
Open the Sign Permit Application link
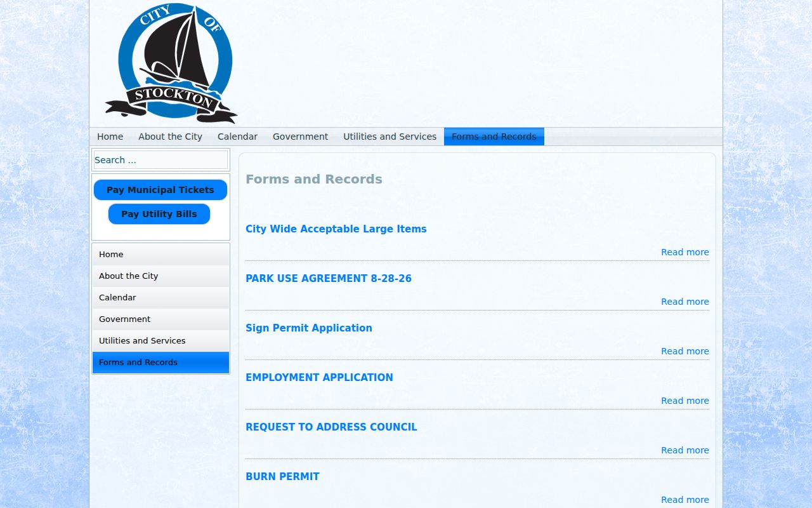309,328
